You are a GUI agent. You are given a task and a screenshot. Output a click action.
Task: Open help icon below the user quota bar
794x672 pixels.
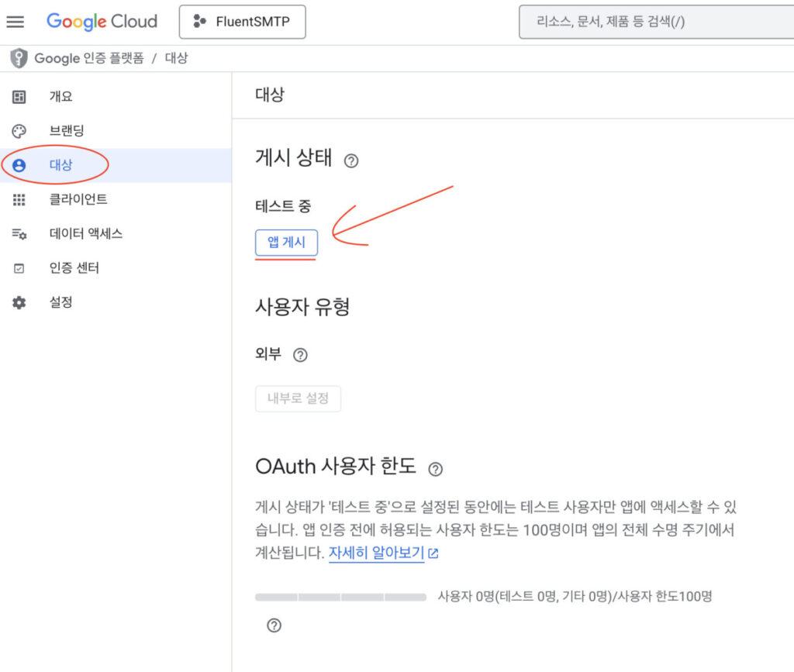click(274, 625)
